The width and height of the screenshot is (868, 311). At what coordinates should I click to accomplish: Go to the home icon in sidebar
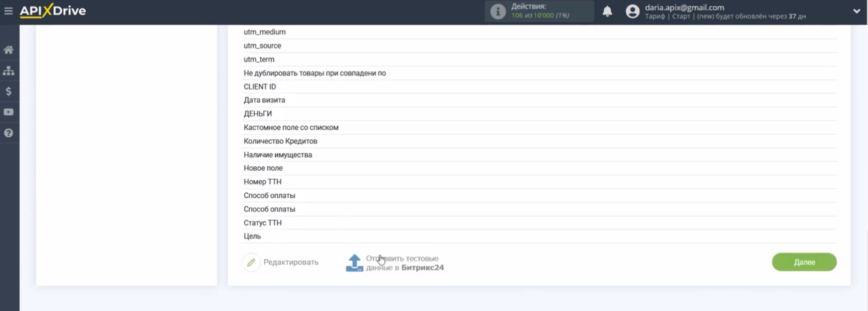9,50
